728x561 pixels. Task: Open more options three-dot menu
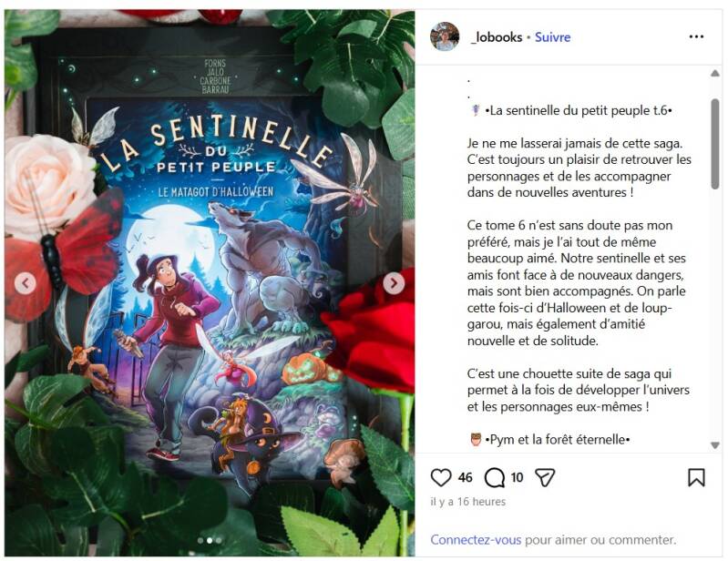[x=696, y=36]
